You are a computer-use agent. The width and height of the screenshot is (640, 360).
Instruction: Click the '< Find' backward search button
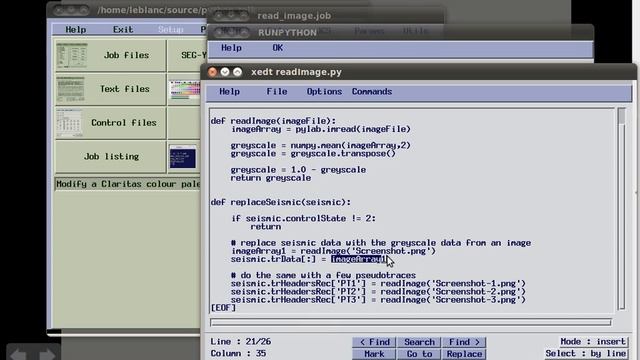pyautogui.click(x=374, y=342)
